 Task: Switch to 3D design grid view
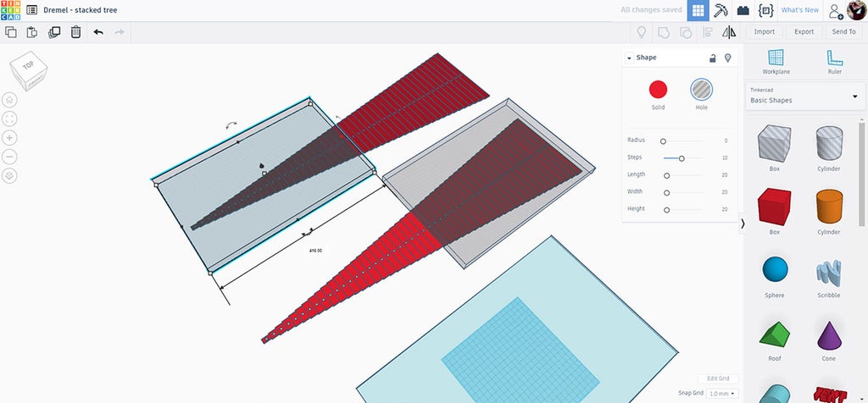click(698, 10)
